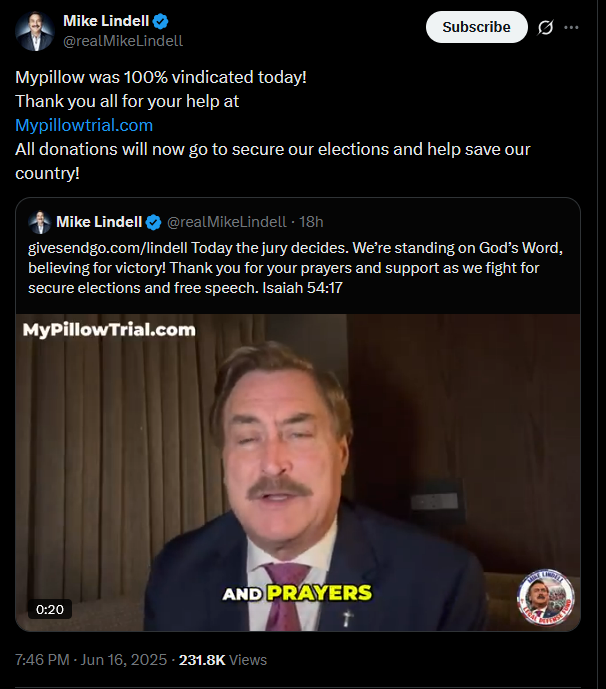
Task: Open the @realMikeLindell handle in header
Action: (x=123, y=41)
